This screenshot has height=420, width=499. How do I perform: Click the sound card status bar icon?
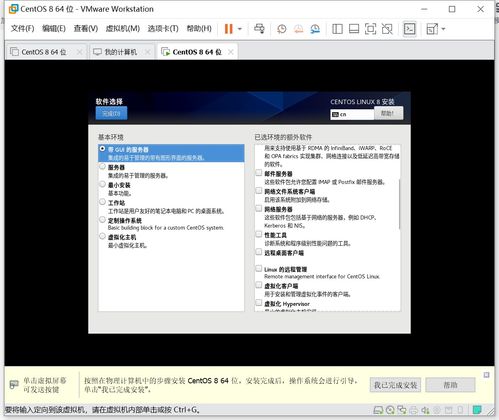pyautogui.click(x=425, y=410)
